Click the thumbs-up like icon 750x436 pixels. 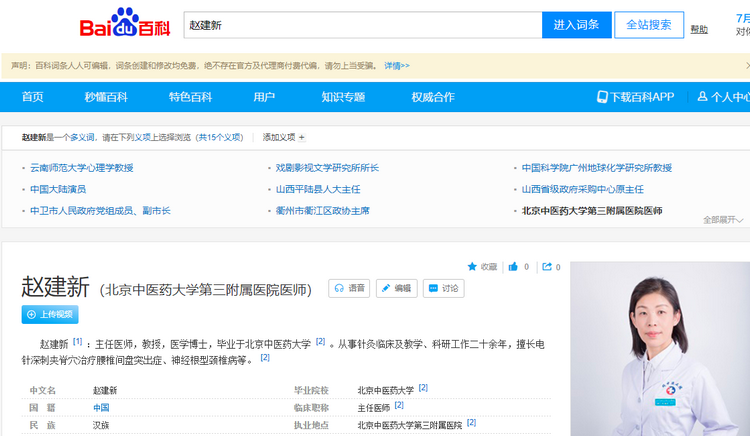513,267
